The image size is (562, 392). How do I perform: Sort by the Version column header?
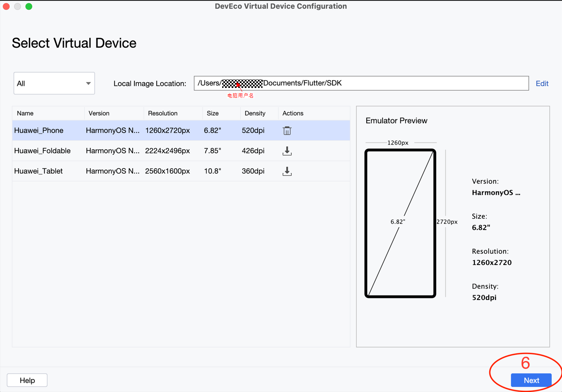[x=99, y=113]
